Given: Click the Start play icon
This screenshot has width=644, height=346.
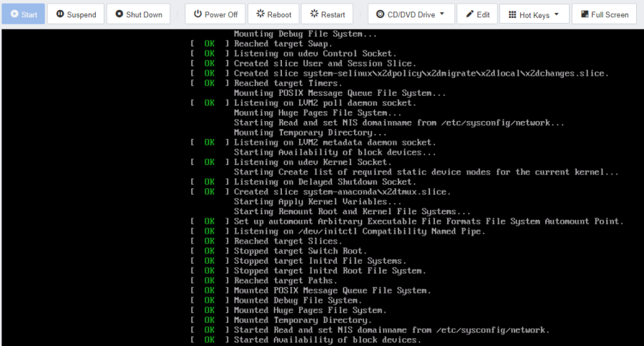Looking at the screenshot, I should [x=14, y=14].
